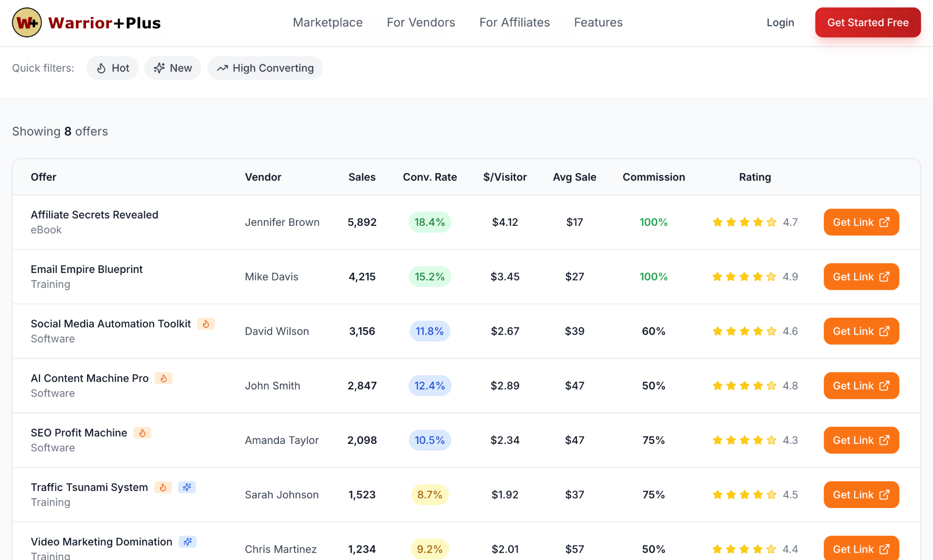Click the star rating for Email Empire Blueprint
Viewport: 933px width, 560px height.
click(744, 277)
